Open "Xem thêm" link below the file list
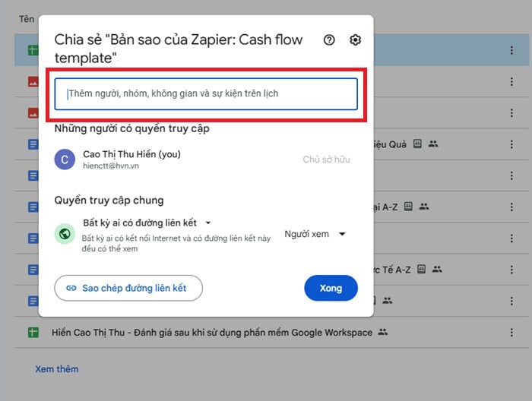 (x=57, y=369)
